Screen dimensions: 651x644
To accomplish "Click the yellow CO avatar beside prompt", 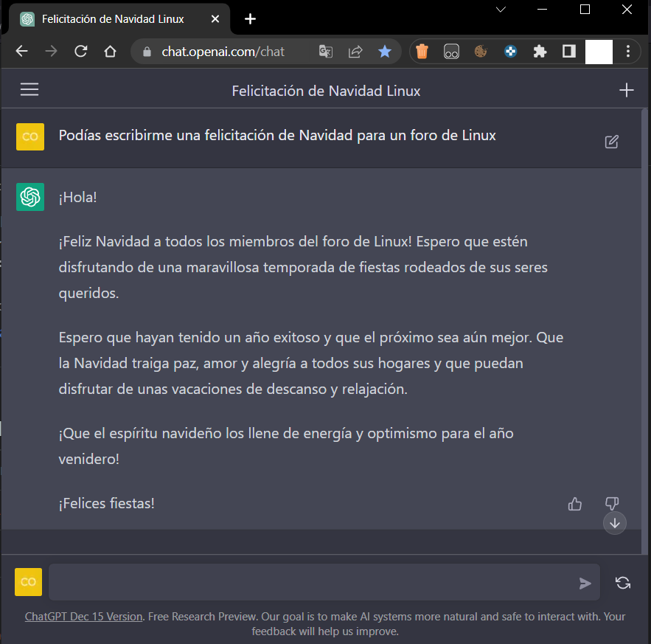I will pyautogui.click(x=30, y=136).
